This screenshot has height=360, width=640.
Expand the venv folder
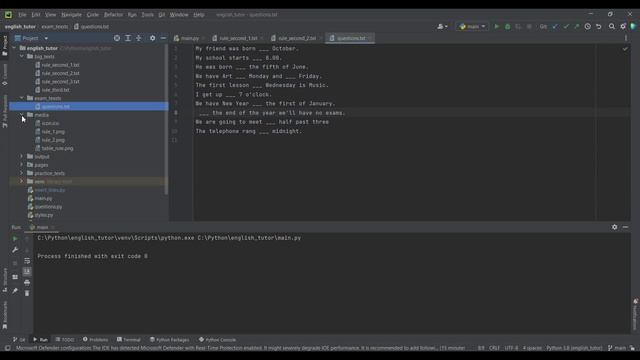(22, 181)
